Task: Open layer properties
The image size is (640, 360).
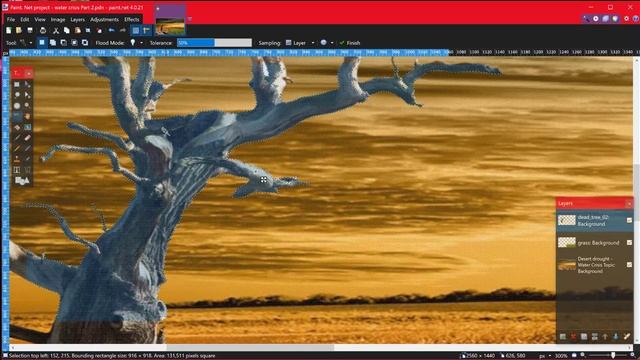Action: coord(627,337)
